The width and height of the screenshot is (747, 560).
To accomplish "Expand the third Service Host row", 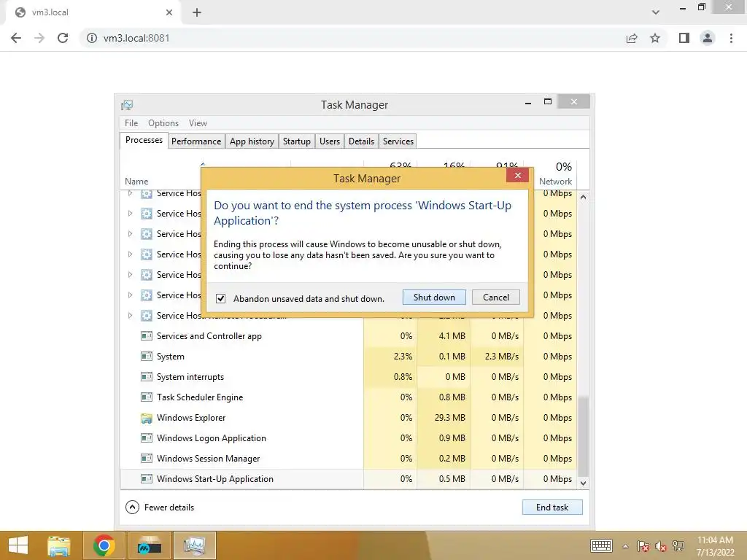I will click(x=130, y=234).
